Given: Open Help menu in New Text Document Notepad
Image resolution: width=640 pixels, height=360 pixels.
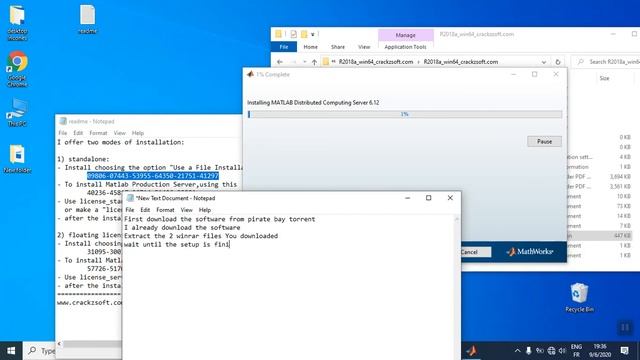Looking at the screenshot, I should pos(205,210).
